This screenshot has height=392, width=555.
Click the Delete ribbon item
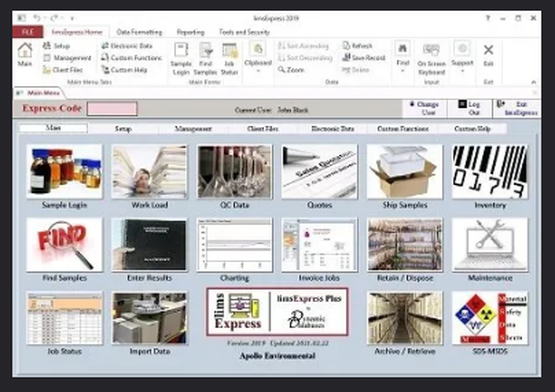(356, 70)
